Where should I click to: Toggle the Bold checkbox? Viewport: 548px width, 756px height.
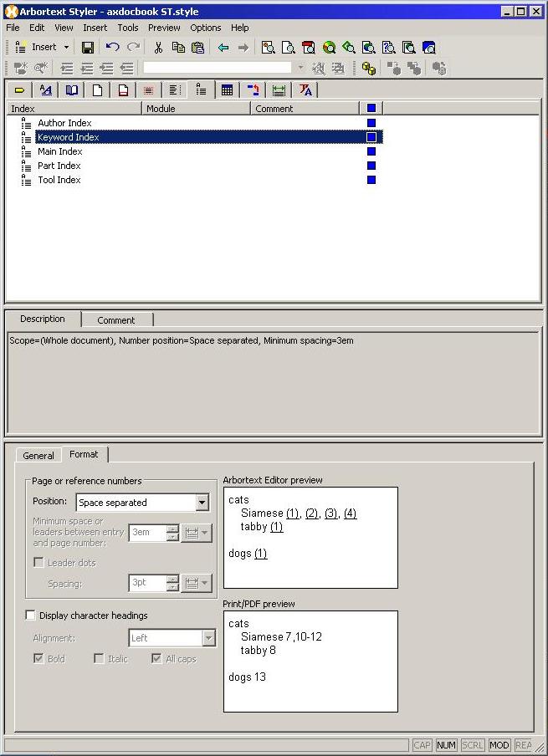point(38,659)
